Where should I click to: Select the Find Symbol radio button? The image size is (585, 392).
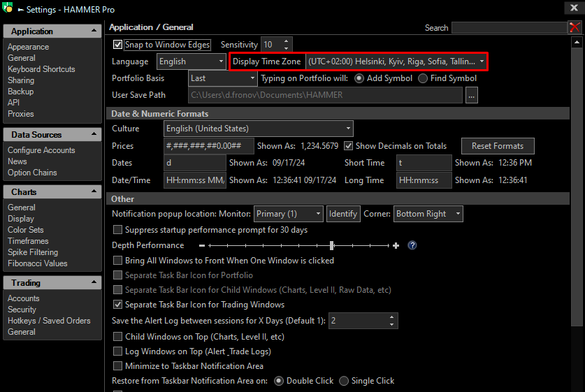tap(423, 78)
